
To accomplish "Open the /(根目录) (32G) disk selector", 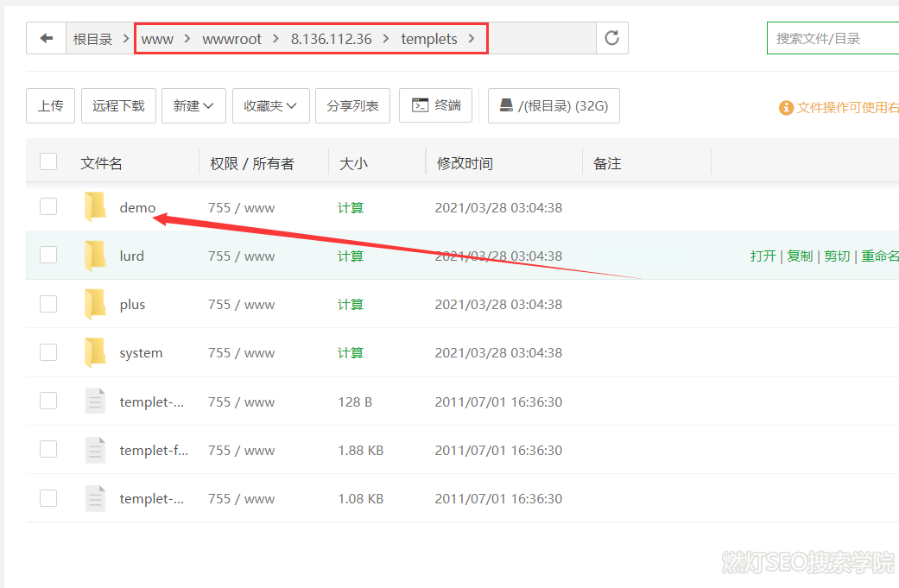I will [x=554, y=106].
